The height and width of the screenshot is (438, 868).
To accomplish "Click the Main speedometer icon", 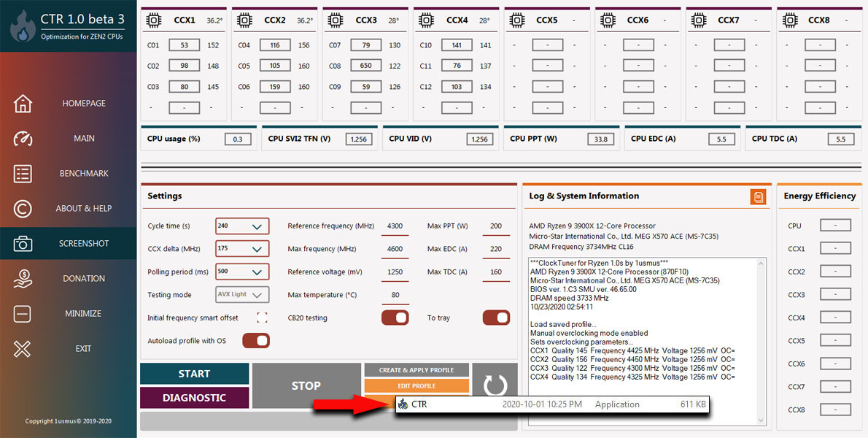I will (x=23, y=139).
